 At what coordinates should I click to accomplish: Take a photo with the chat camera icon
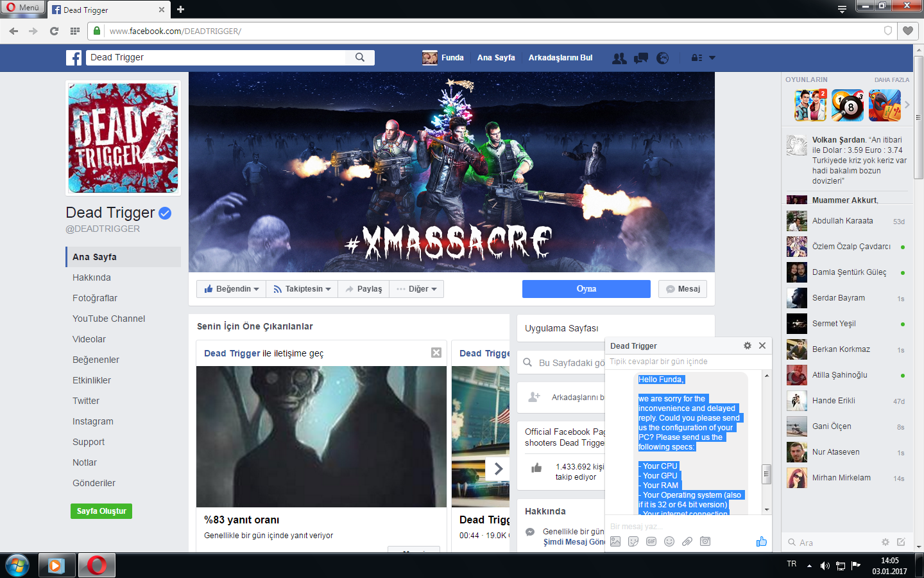click(x=705, y=541)
